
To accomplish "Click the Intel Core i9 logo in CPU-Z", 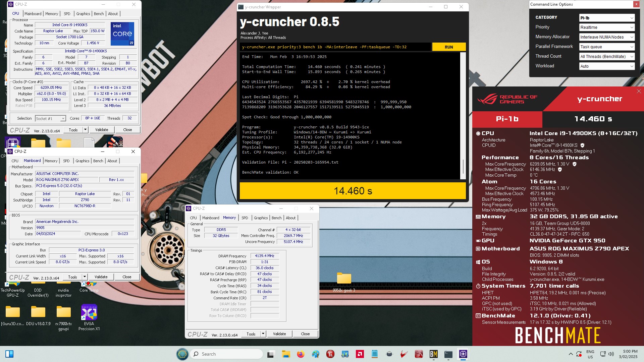I will (122, 34).
